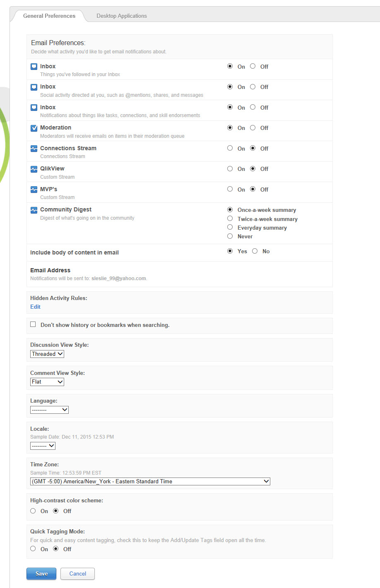Edit the Hidden Activity Rules

pos(35,307)
